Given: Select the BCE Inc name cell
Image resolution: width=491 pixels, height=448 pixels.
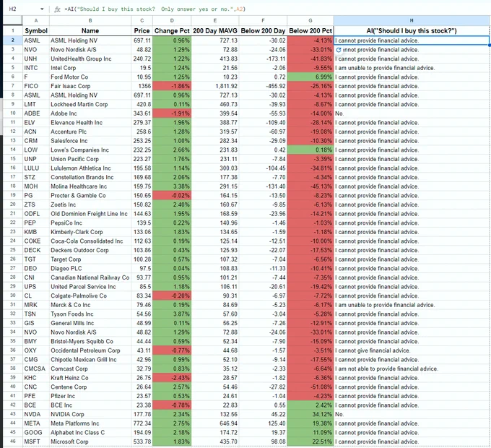Looking at the screenshot, I should [90, 405].
